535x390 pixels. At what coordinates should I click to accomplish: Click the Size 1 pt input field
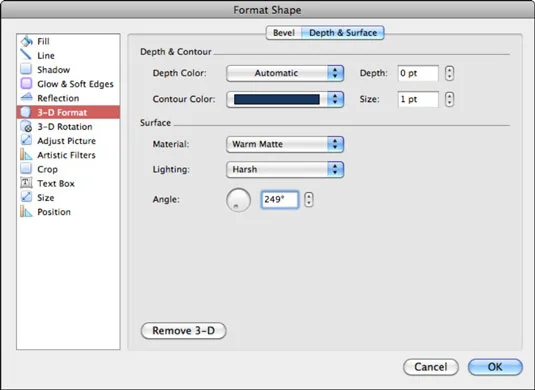418,99
